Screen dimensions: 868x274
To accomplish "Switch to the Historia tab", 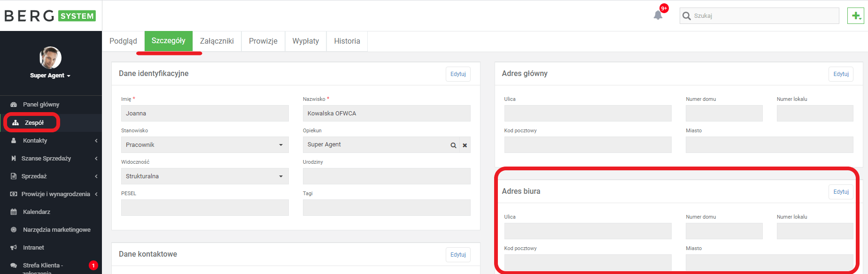I will [347, 41].
